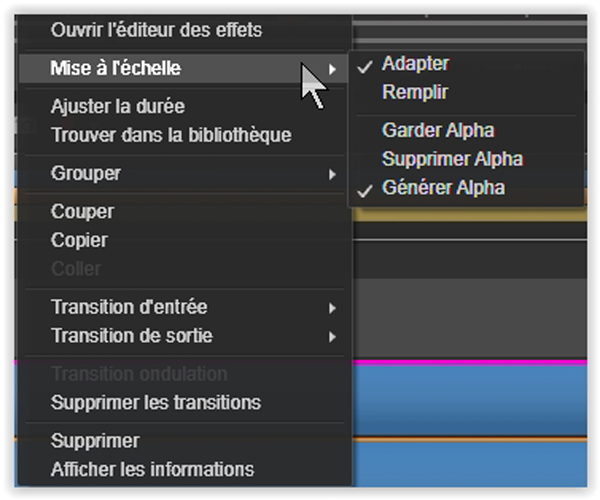Select Ajuster la durée

[118, 106]
